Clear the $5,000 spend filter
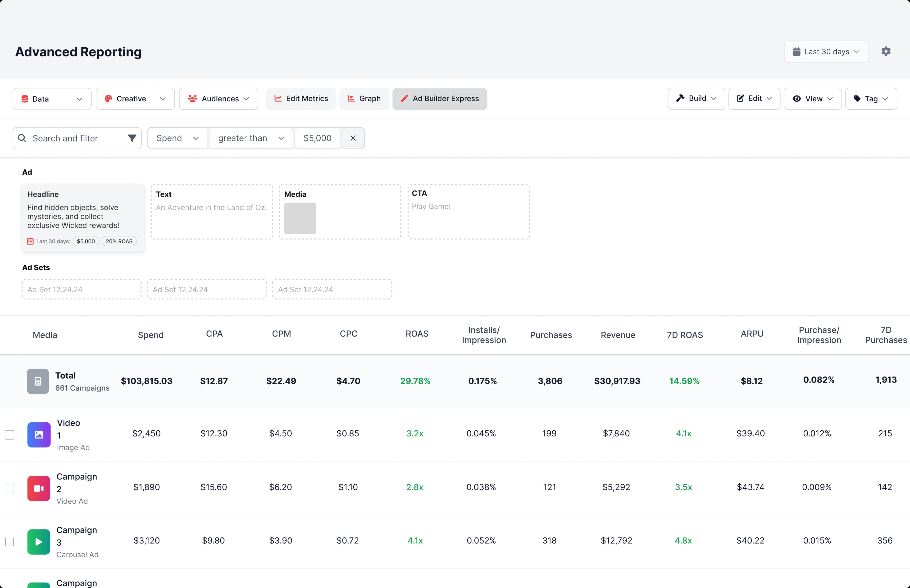The image size is (910, 588). point(352,138)
